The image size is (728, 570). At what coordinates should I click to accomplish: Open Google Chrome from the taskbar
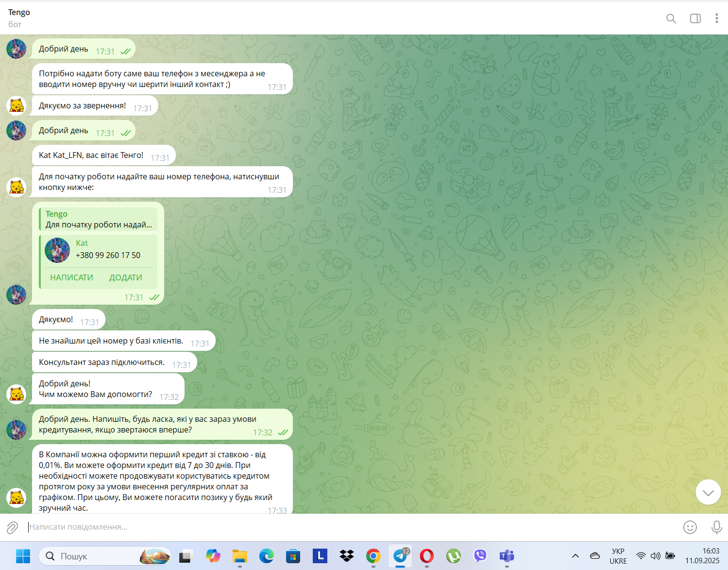point(373,556)
